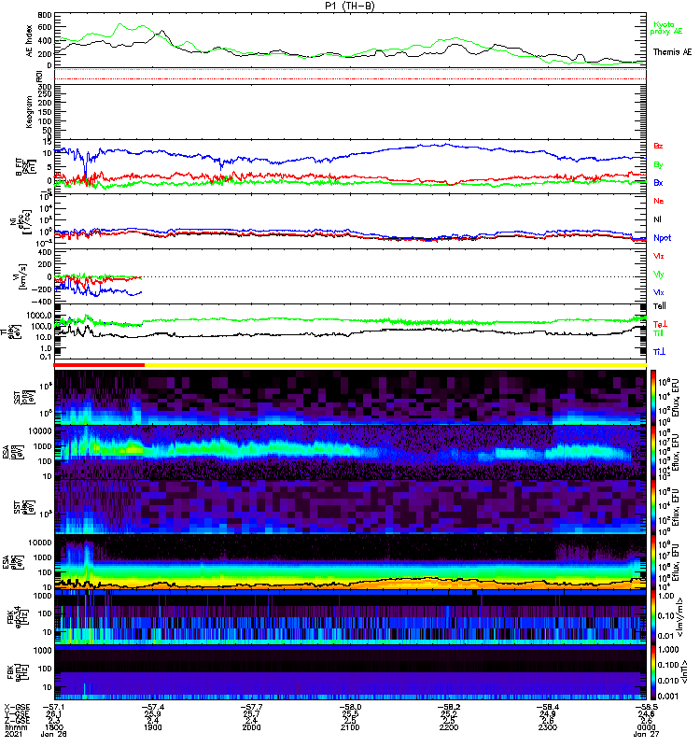700x747 pixels.
Task: Click the X-GSE value -57.4
Action: click(152, 707)
